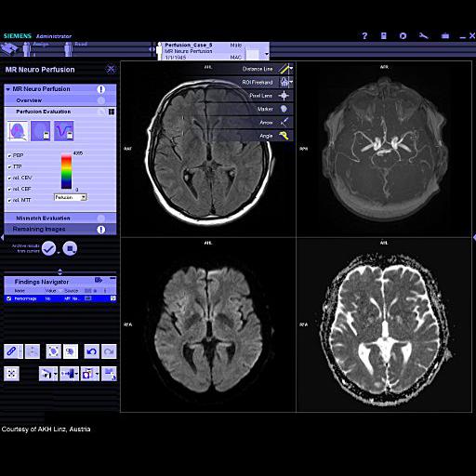Screen dimensions: 476x476
Task: Click the rainbow perfusion color bar
Action: pos(66,171)
